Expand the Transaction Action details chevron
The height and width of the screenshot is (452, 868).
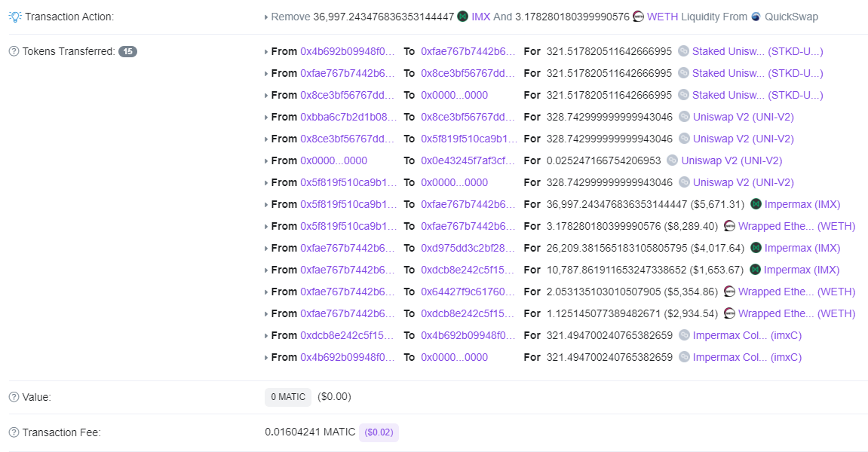[265, 16]
